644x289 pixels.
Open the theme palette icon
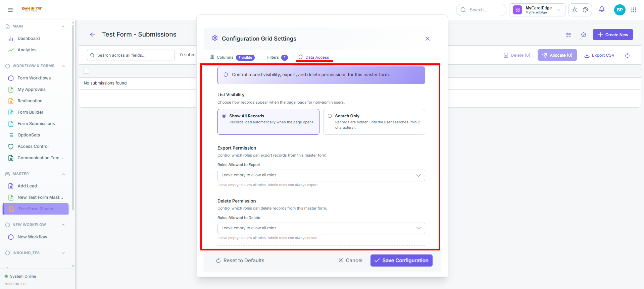(x=585, y=10)
